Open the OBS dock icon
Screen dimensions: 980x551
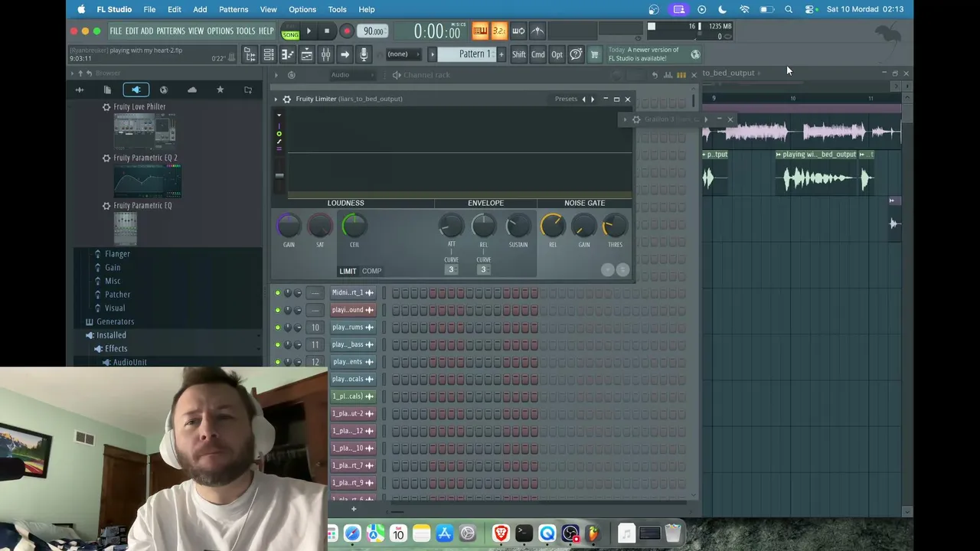pos(570,533)
